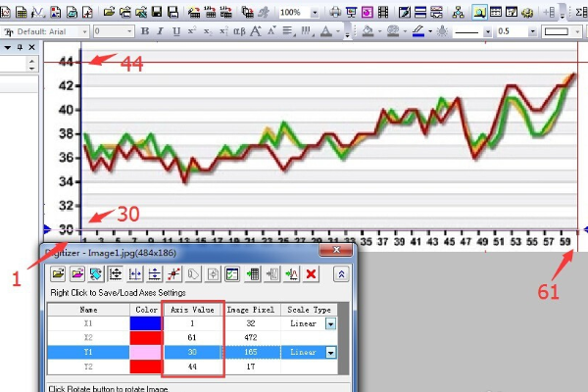Click the first floppy disk Save Project icon
The width and height of the screenshot is (588, 392).
(x=157, y=12)
